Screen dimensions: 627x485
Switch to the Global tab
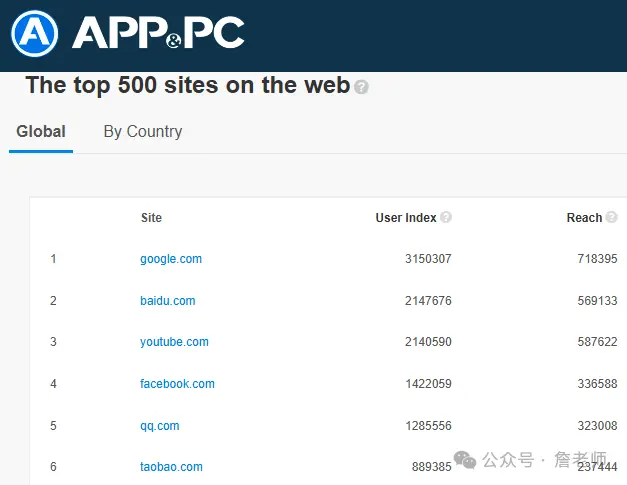tap(41, 132)
